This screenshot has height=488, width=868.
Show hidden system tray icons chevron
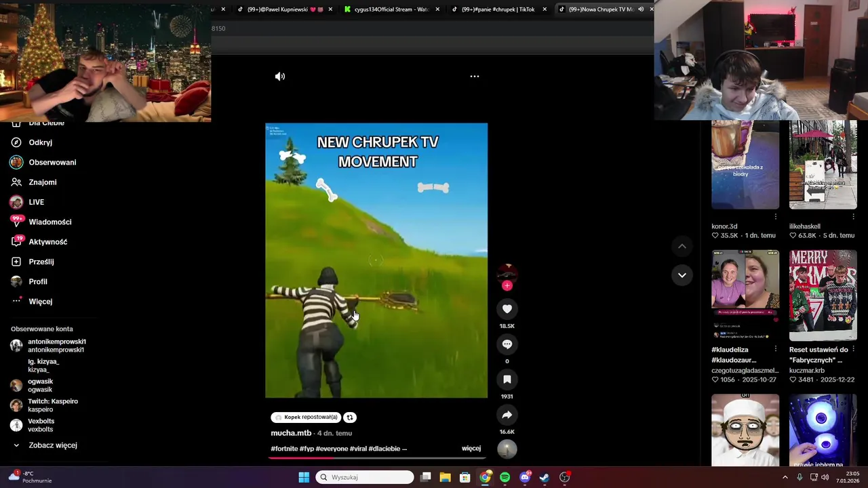coord(785,477)
